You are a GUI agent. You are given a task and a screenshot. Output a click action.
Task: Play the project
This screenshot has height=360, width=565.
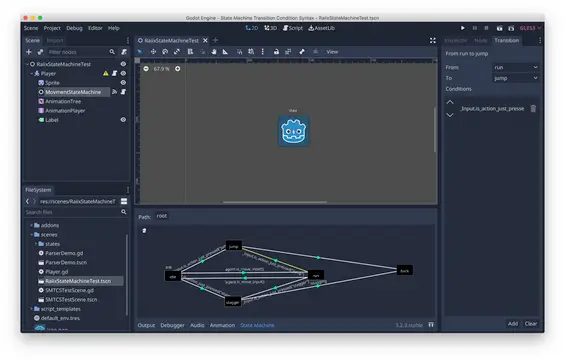[x=463, y=28]
